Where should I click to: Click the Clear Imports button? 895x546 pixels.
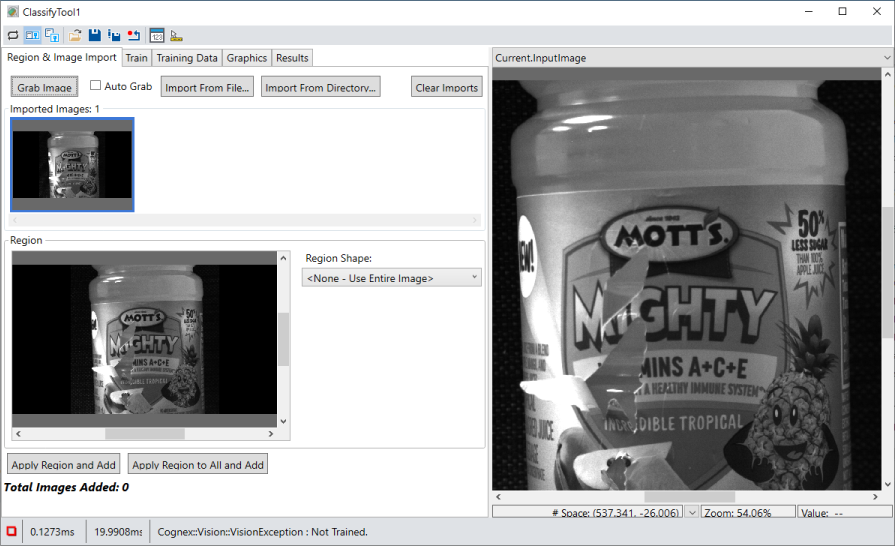tap(446, 87)
